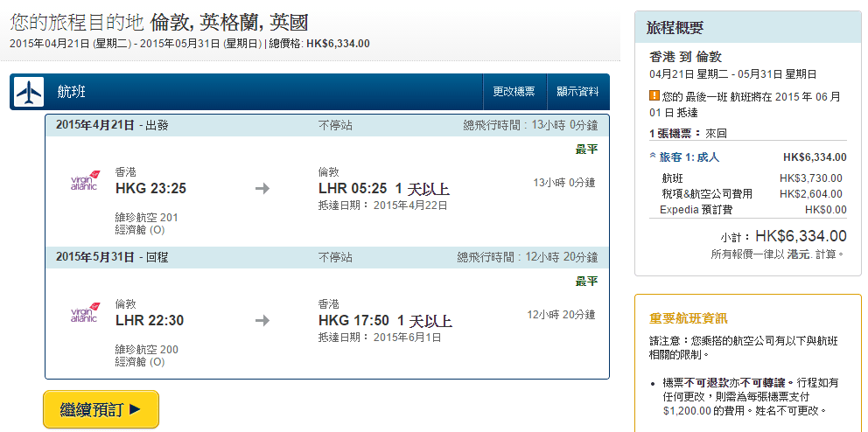This screenshot has height=432, width=868.
Task: Click the 倫敦, 英格蘭, 英國 destination title
Action: pos(229,22)
